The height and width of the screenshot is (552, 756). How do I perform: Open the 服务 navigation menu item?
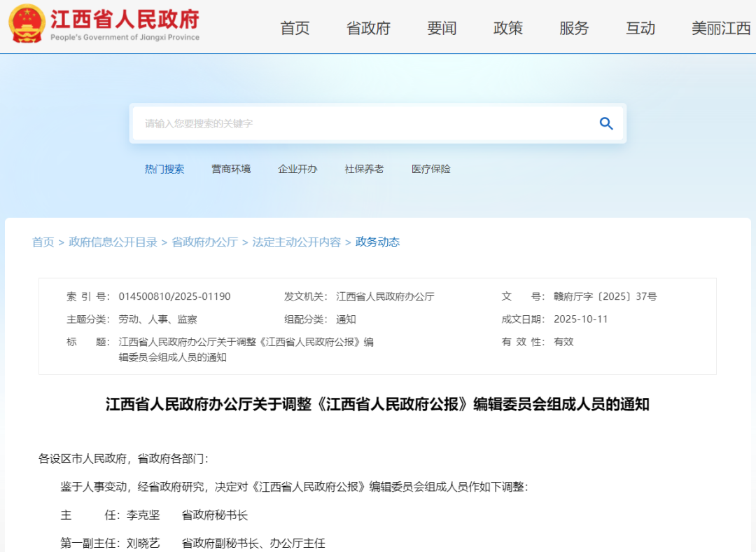(x=574, y=28)
